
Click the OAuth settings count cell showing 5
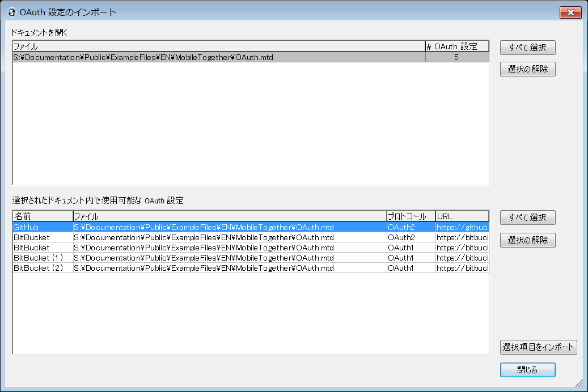(x=457, y=57)
